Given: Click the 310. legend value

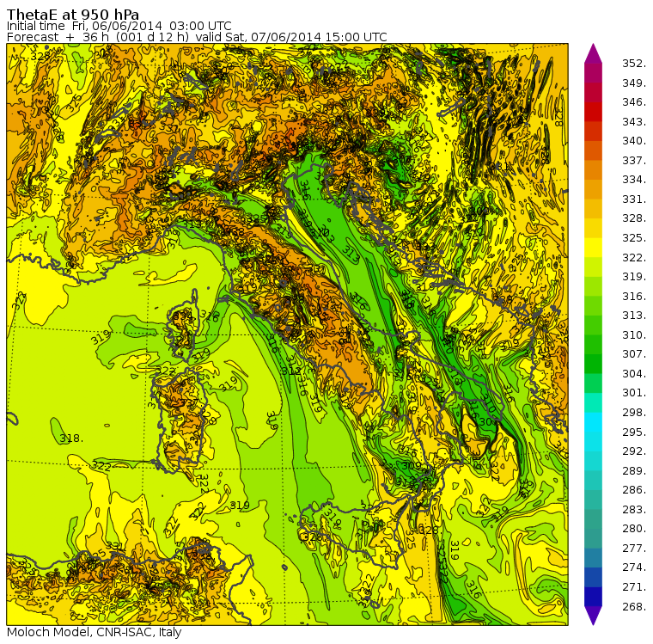Looking at the screenshot, I should [634, 335].
